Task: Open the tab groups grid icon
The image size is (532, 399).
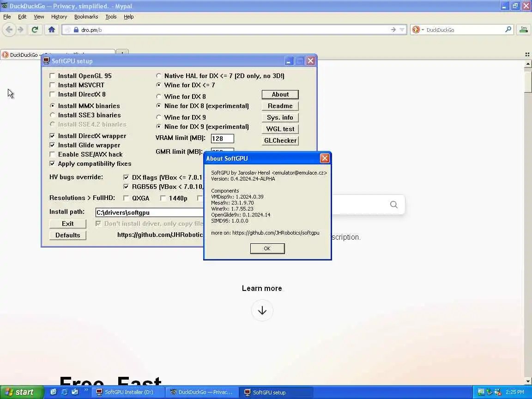Action: point(527,54)
